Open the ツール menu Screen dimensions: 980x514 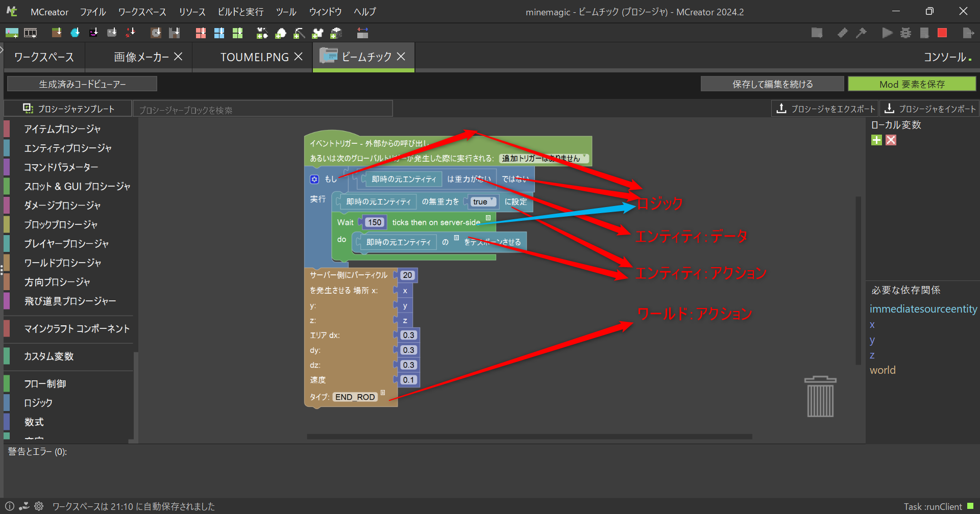(x=286, y=12)
